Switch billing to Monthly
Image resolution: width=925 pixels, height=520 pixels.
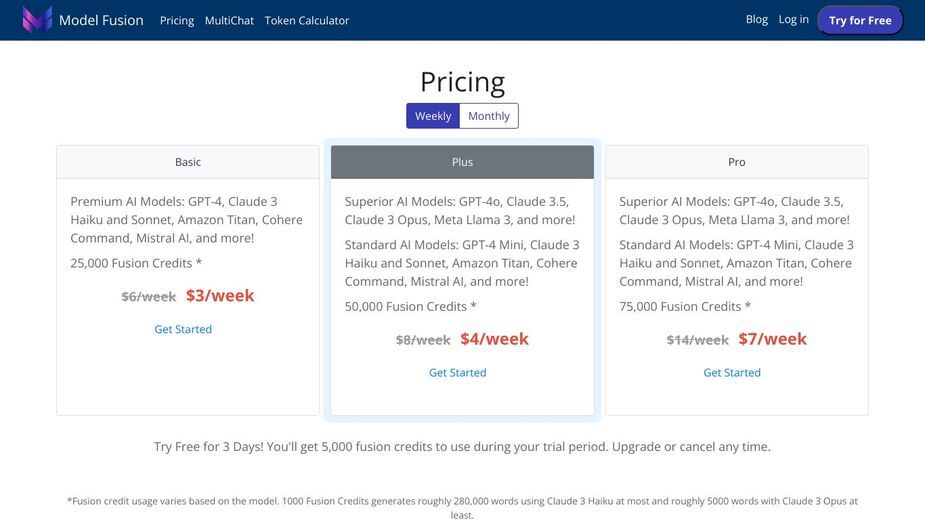click(x=489, y=116)
